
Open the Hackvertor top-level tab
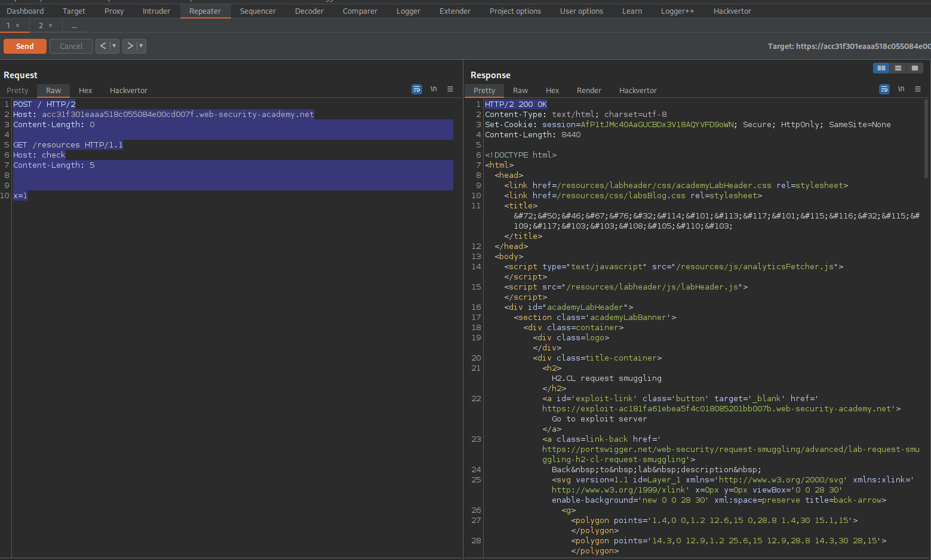pyautogui.click(x=733, y=11)
